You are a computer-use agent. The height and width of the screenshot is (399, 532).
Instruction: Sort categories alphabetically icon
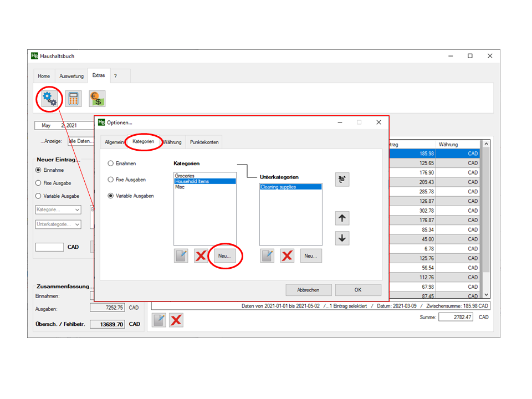pyautogui.click(x=342, y=180)
